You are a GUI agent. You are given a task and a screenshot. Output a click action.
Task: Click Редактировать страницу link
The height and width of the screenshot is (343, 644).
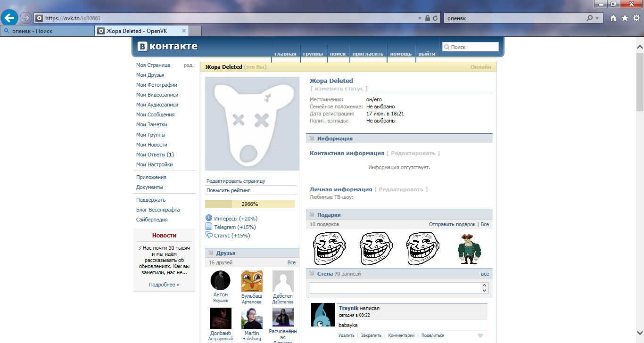(236, 181)
